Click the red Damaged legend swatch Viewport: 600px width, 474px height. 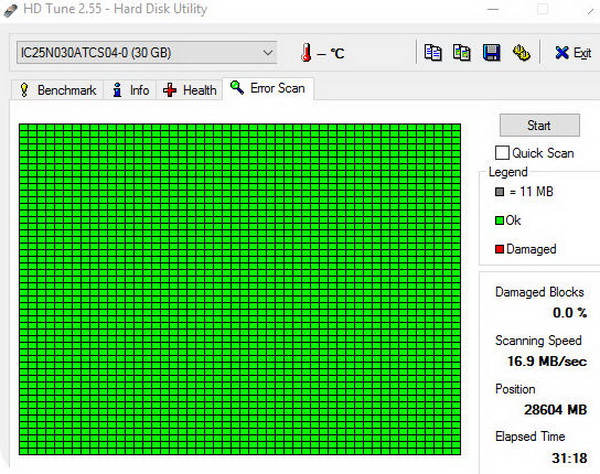(x=500, y=249)
